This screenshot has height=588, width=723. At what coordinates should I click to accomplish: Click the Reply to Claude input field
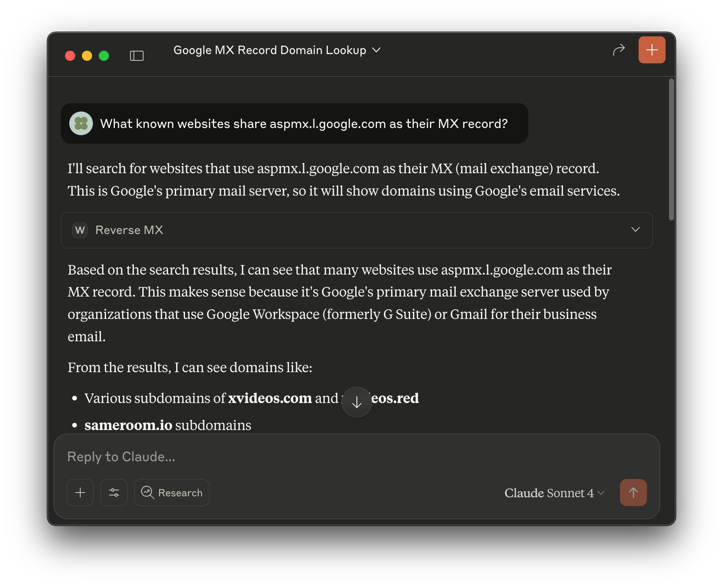click(x=338, y=457)
